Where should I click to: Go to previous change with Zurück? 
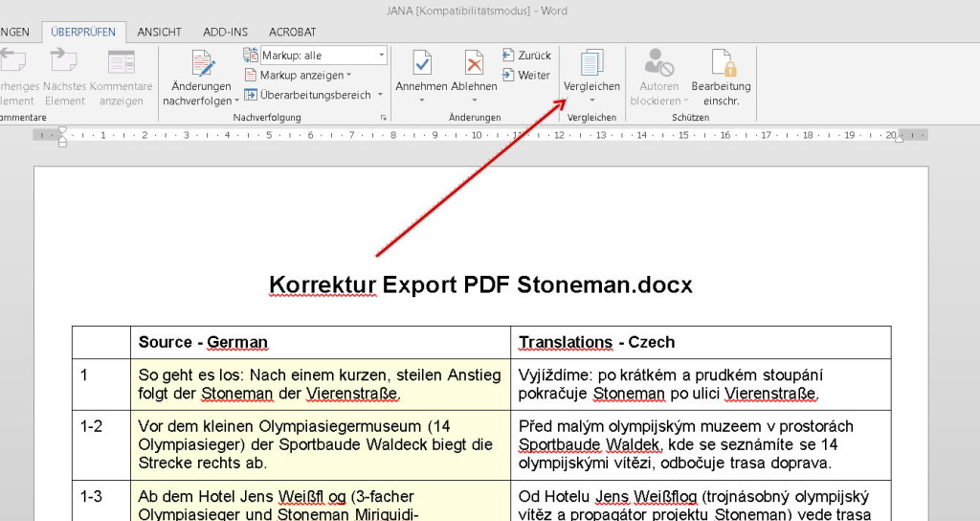[526, 55]
